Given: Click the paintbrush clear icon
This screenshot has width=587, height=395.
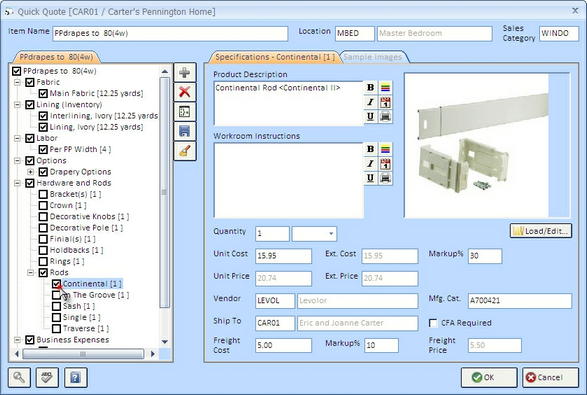Looking at the screenshot, I should [x=185, y=151].
